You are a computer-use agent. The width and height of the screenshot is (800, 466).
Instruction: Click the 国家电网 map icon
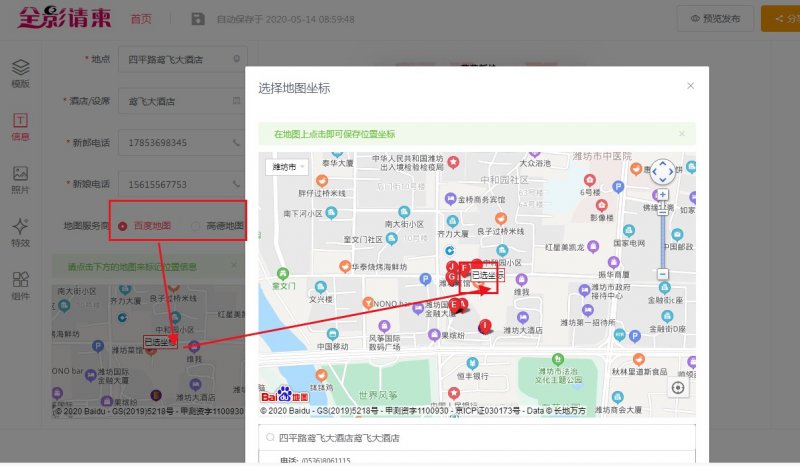629,231
